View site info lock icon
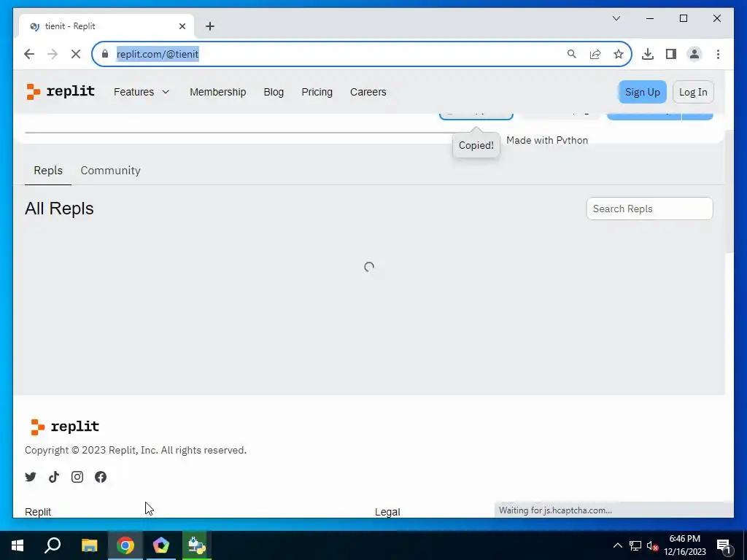 tap(105, 54)
